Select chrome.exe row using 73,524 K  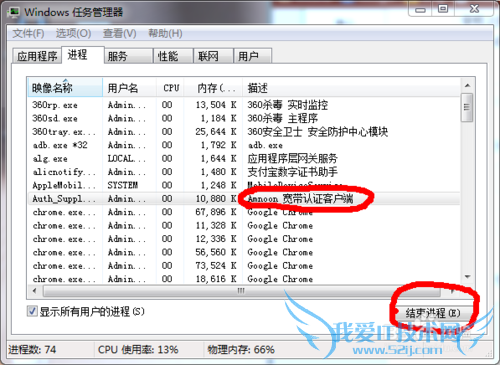click(x=244, y=266)
